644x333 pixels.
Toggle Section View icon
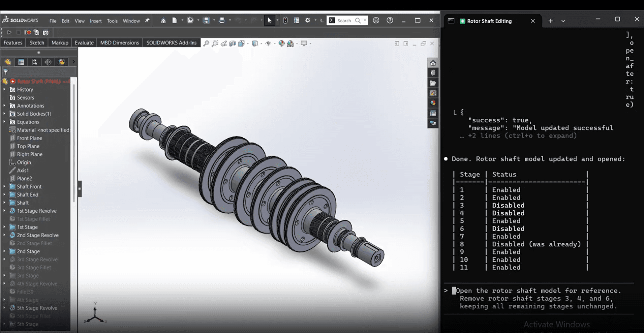click(x=233, y=43)
